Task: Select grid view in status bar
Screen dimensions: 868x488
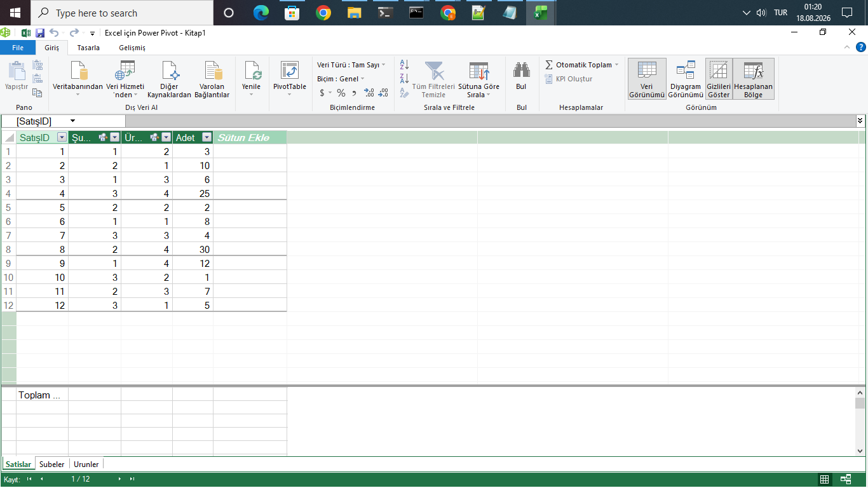Action: tap(824, 479)
